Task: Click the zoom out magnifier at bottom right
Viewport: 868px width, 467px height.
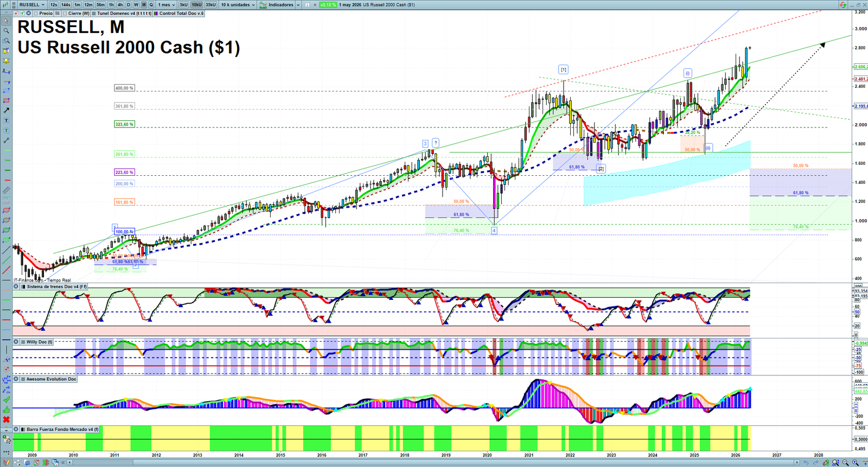Action: coord(845,463)
